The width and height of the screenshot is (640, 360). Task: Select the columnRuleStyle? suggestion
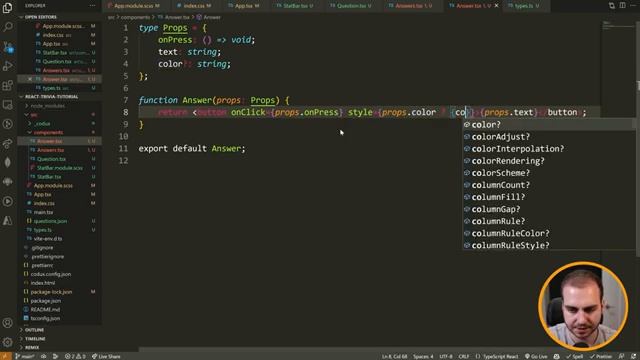[x=549, y=245]
